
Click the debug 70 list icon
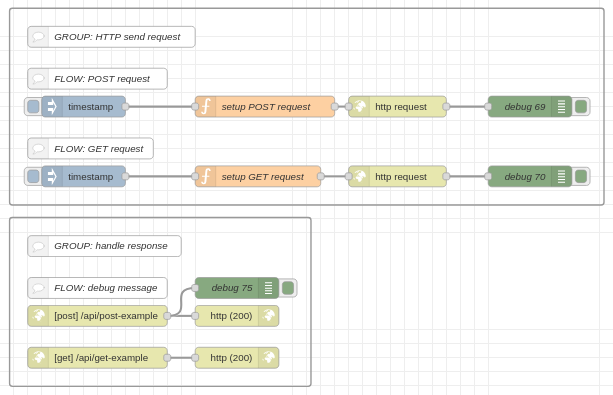click(561, 177)
